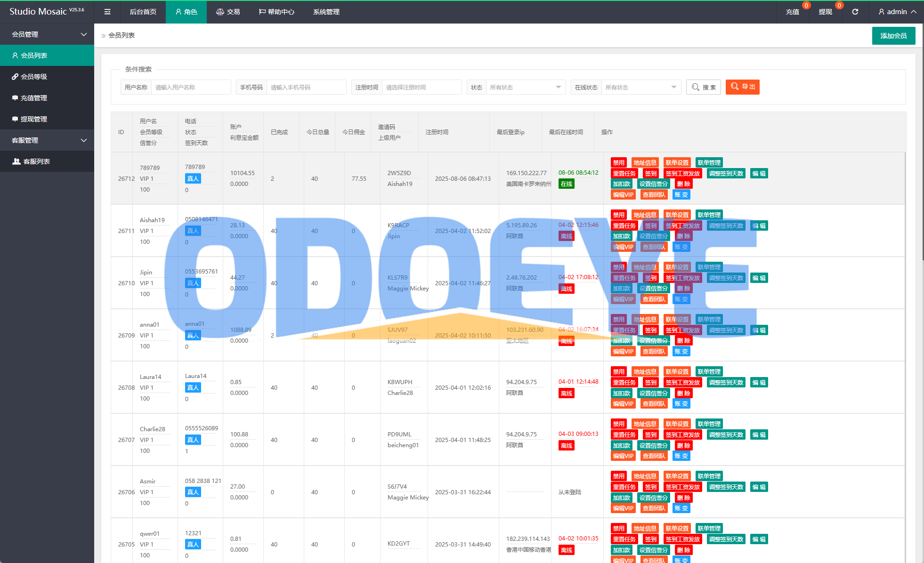Click the 注册时间 date picker field
The height and width of the screenshot is (563, 924).
pos(421,87)
